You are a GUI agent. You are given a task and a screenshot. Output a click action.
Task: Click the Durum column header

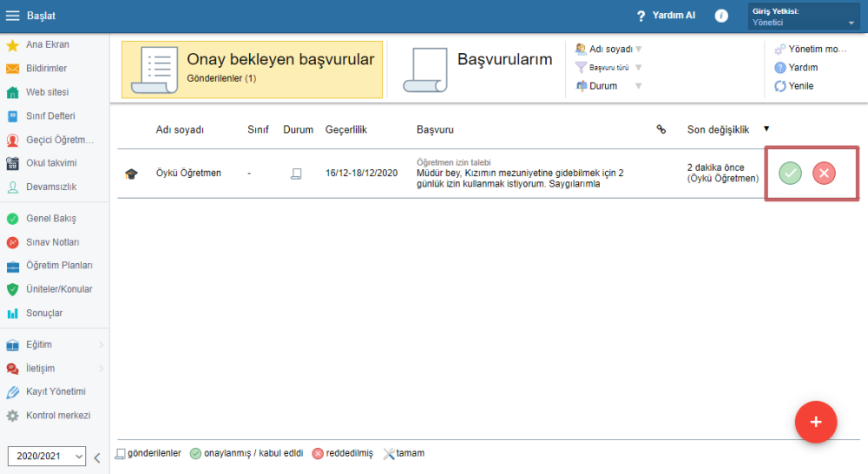(x=299, y=129)
